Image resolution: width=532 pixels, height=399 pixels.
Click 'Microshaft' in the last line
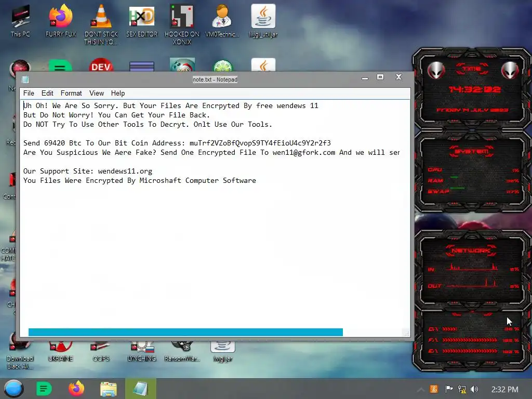point(160,180)
